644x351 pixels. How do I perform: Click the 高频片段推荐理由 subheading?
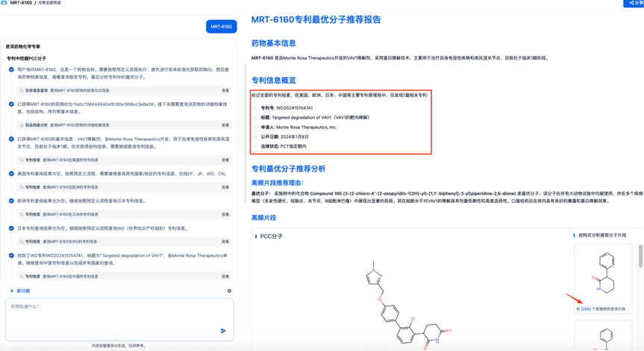[278, 183]
